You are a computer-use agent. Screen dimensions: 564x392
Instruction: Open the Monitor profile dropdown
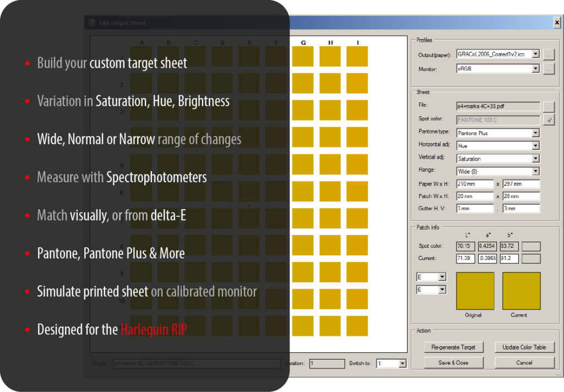535,68
